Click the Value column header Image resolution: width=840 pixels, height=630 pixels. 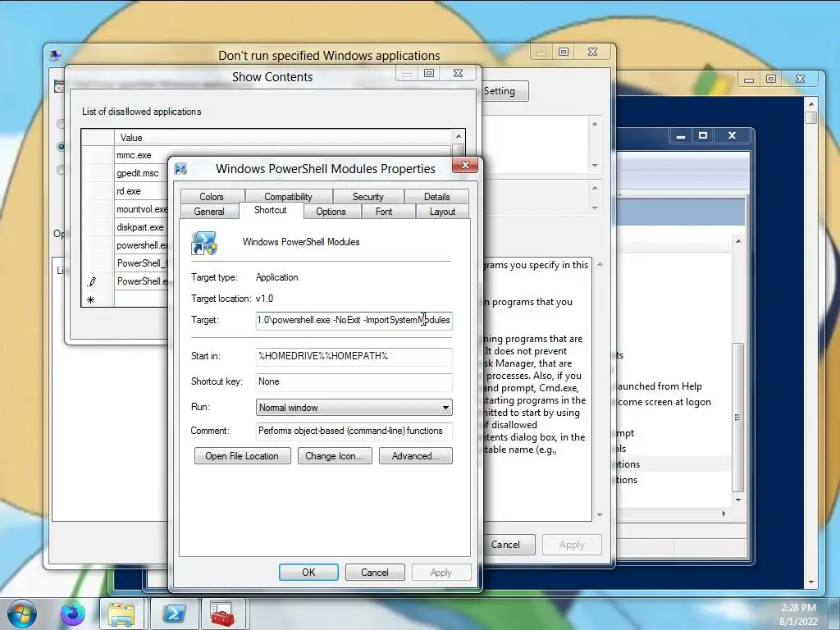pyautogui.click(x=283, y=138)
